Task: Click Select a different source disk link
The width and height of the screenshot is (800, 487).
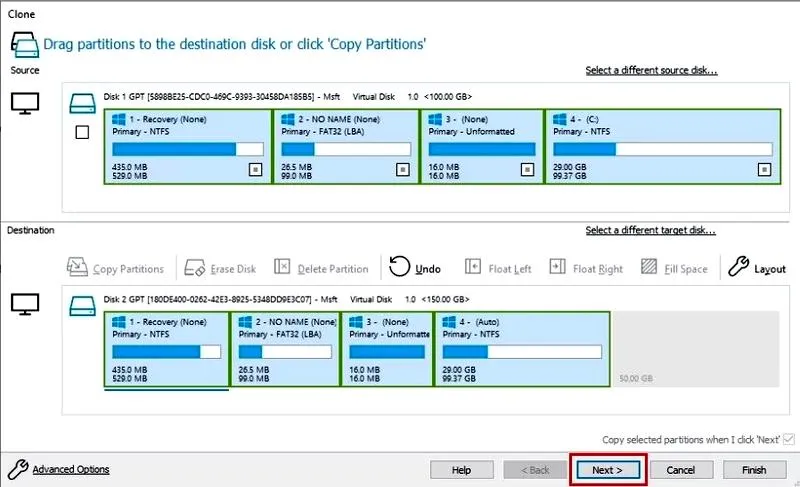Action: (x=652, y=70)
